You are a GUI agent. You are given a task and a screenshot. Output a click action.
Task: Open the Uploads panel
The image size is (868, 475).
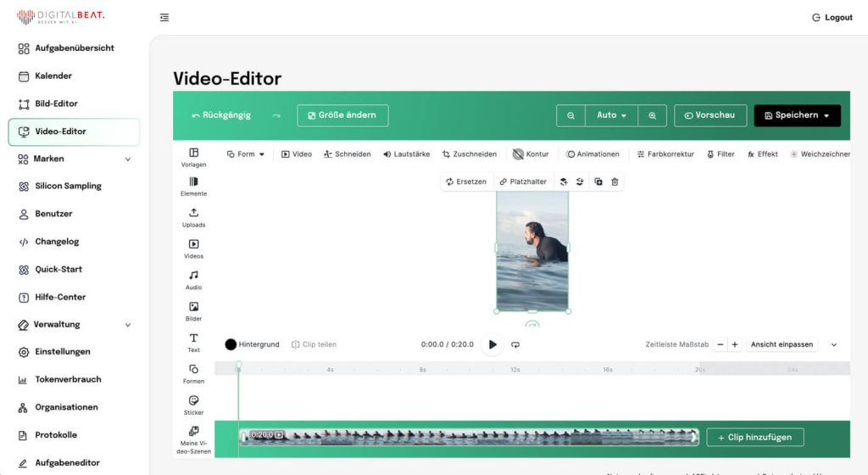(193, 217)
